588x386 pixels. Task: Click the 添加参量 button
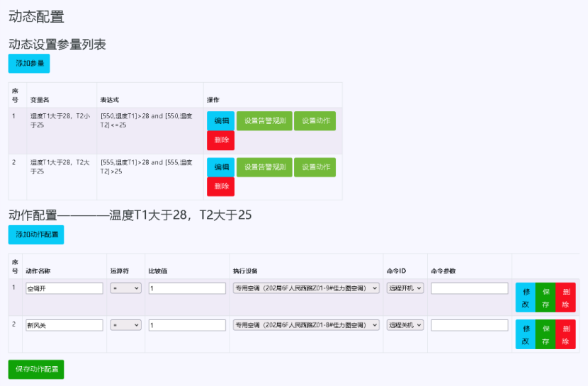[x=29, y=64]
